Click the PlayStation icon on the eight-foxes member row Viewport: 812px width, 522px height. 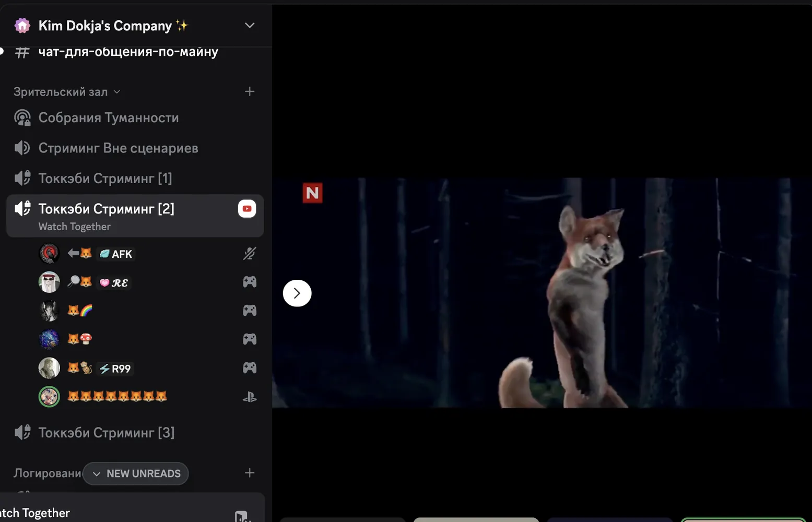[250, 397]
